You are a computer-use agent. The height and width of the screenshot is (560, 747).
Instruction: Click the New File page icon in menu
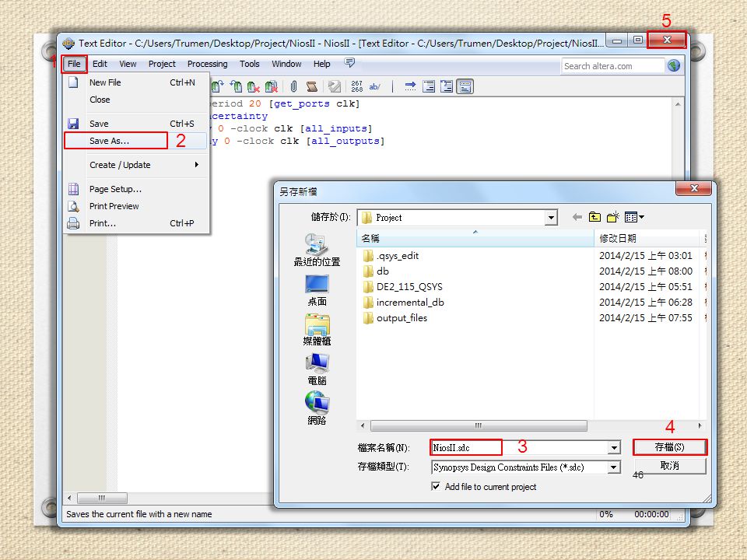(73, 82)
